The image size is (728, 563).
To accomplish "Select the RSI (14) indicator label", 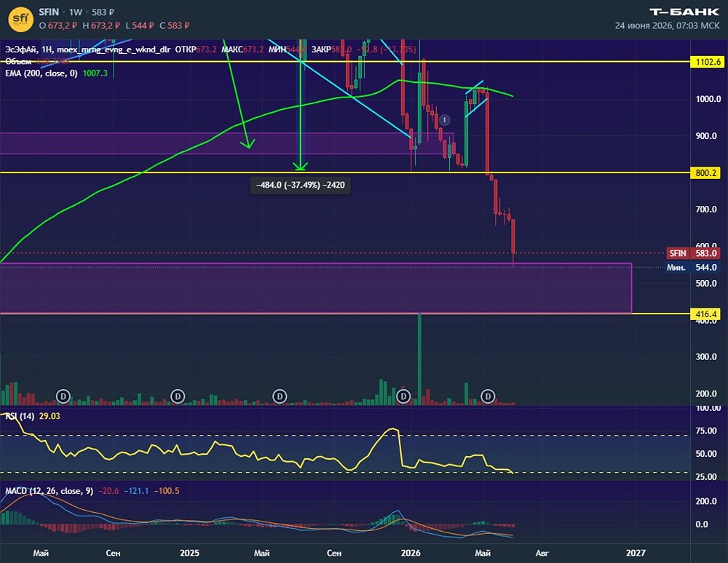I will click(20, 416).
